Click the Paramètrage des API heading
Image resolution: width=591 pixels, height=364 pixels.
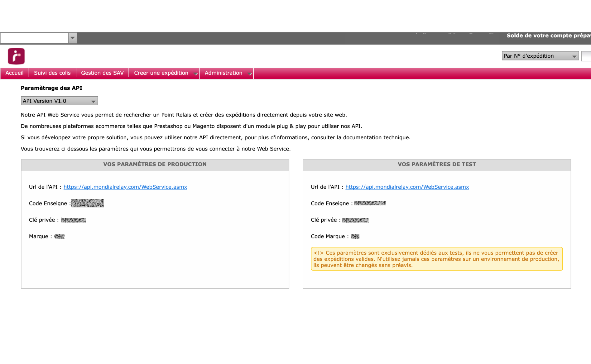pyautogui.click(x=51, y=88)
